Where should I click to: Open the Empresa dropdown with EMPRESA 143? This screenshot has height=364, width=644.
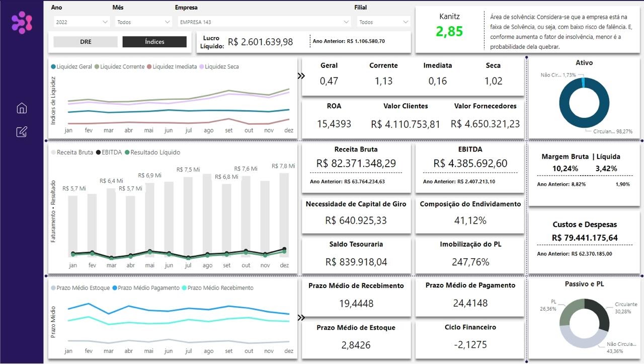pos(264,22)
